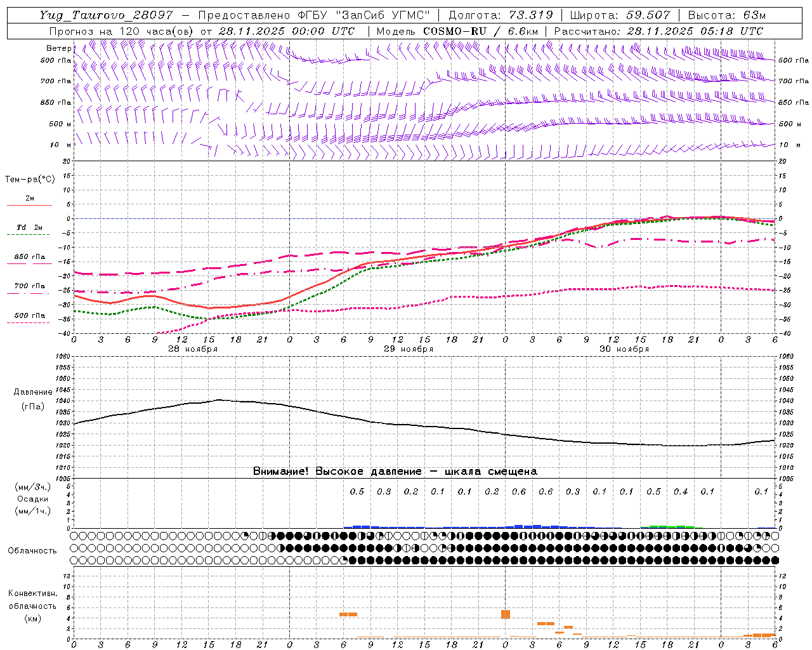Click the '850 гПа' temperature legend entry
Screen dimensions: 812x650
pos(29,257)
